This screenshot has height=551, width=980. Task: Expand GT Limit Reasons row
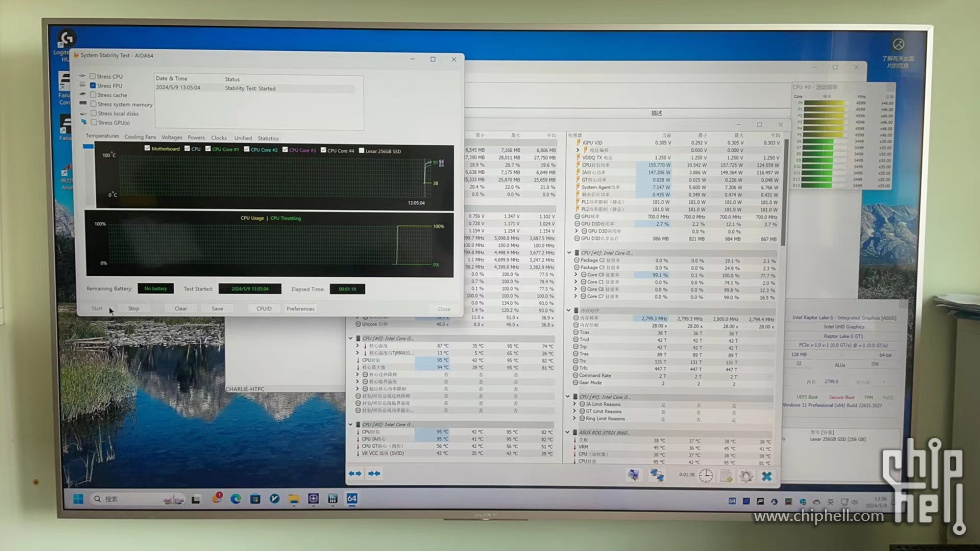click(574, 411)
